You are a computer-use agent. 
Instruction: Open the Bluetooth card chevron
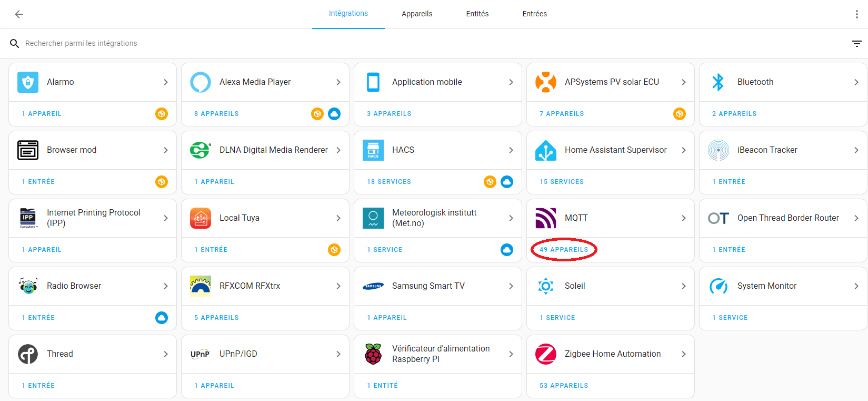pos(856,82)
